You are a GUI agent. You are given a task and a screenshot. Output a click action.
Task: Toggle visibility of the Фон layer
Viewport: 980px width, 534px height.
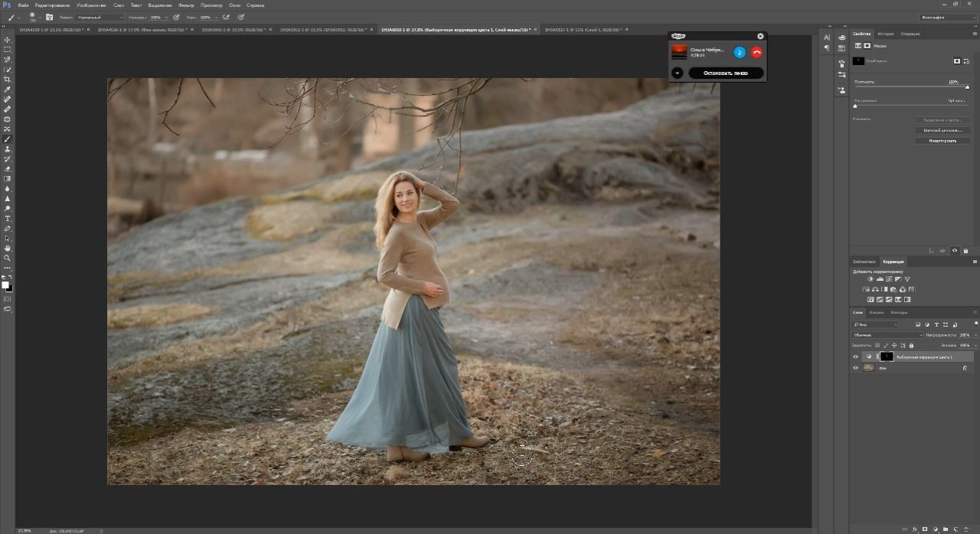point(856,368)
